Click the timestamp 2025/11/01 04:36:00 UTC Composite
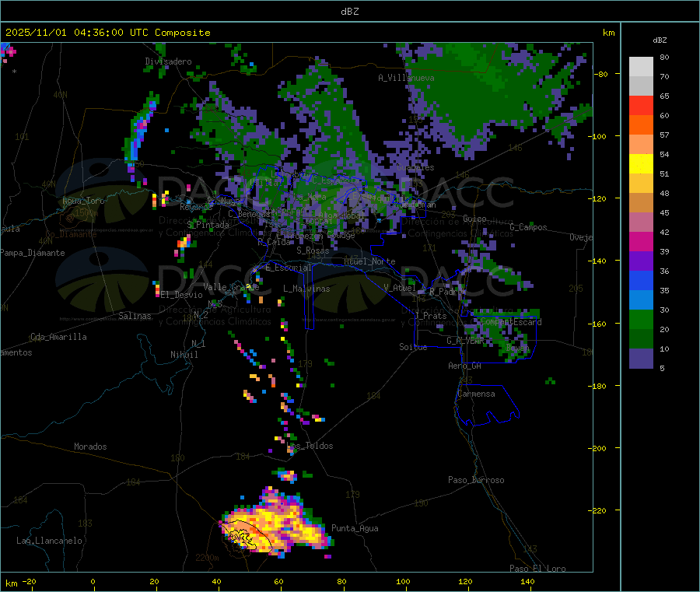This screenshot has width=700, height=592. 107,33
